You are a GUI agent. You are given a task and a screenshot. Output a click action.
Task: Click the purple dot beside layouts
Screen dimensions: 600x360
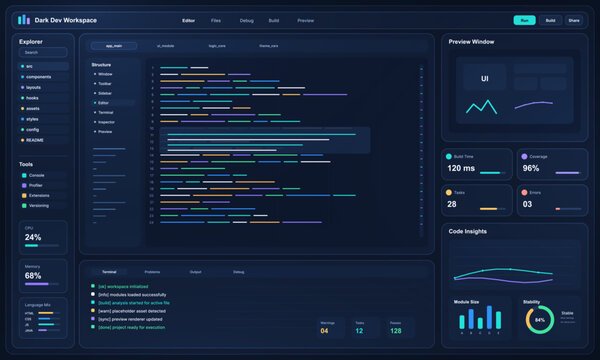(22, 87)
